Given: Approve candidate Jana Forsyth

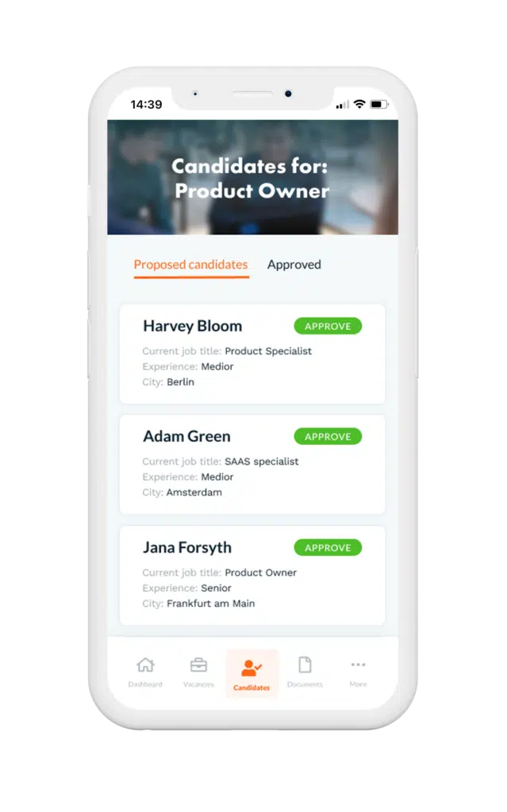Looking at the screenshot, I should coord(328,547).
